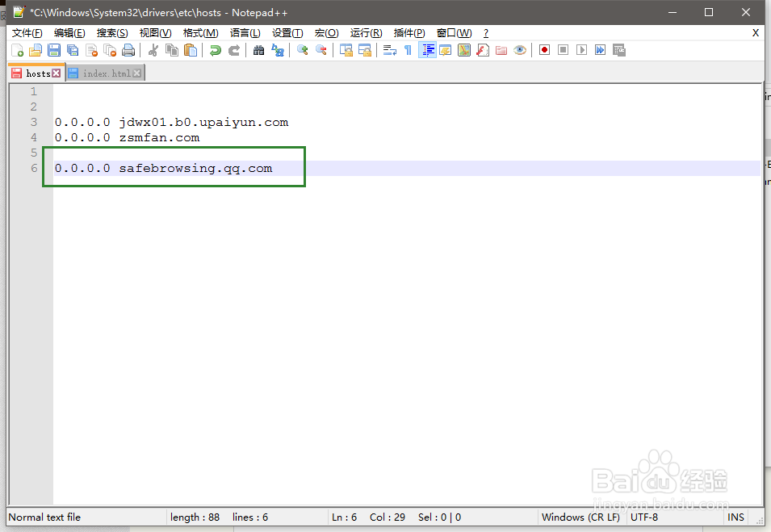This screenshot has width=771, height=532.
Task: Click the Zoom In magnifier icon
Action: 303,50
